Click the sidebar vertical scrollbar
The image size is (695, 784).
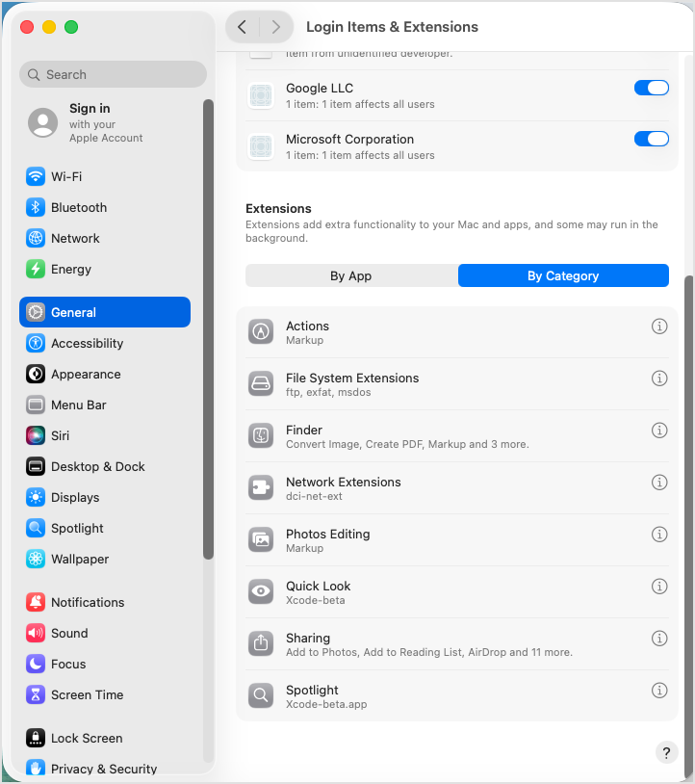(x=208, y=327)
